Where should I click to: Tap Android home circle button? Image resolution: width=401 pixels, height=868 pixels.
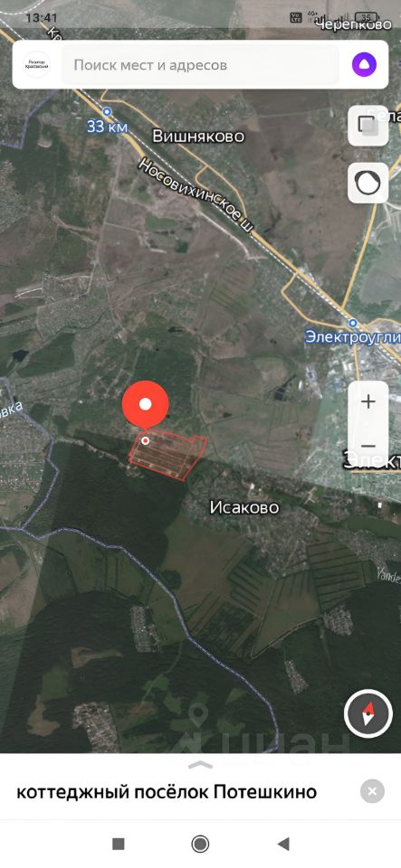200,844
